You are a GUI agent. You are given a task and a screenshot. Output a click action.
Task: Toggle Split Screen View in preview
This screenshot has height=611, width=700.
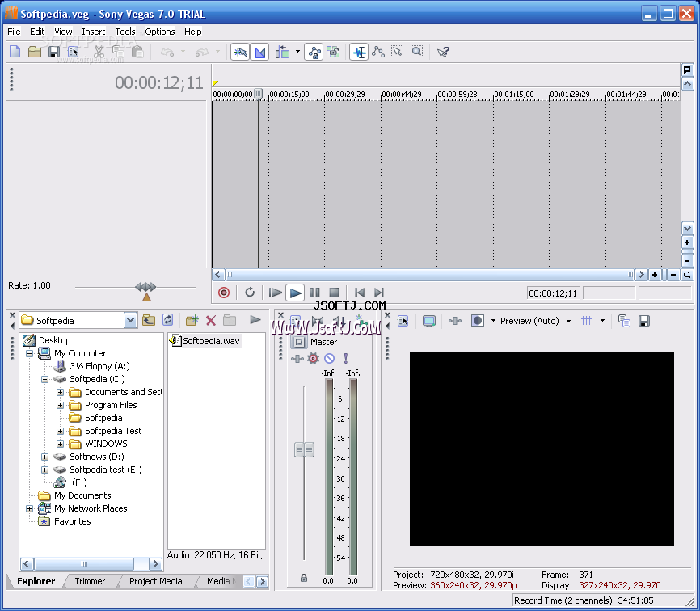[478, 320]
